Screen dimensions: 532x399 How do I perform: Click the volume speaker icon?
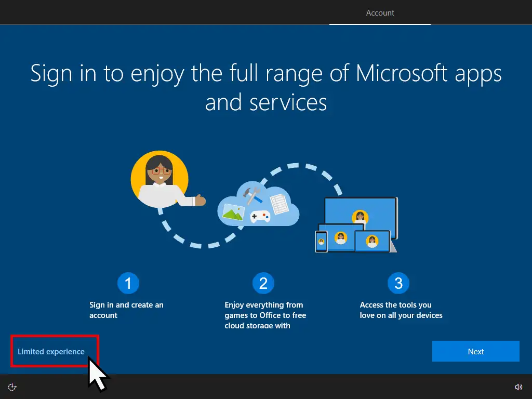point(518,387)
